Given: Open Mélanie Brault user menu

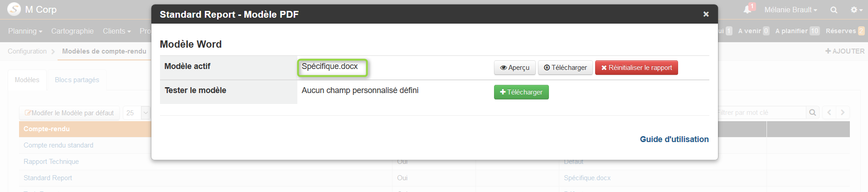Looking at the screenshot, I should 790,10.
